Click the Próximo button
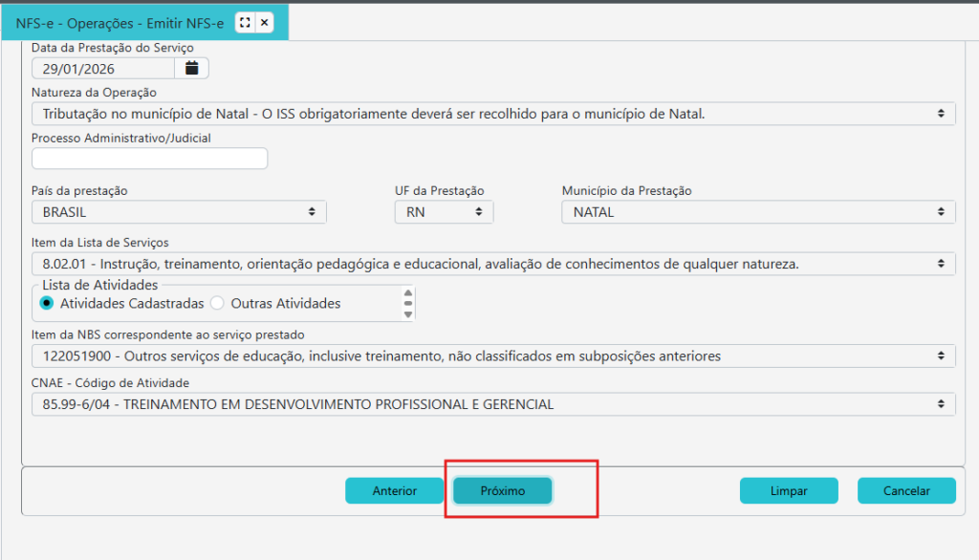The height and width of the screenshot is (560, 979). pos(503,490)
